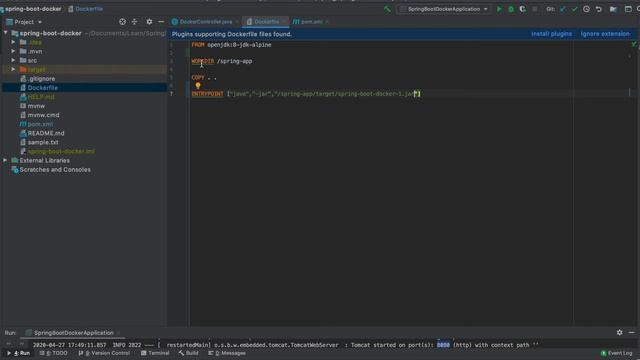Show Git history clock icon
The height and width of the screenshot is (360, 640).
[x=586, y=9]
